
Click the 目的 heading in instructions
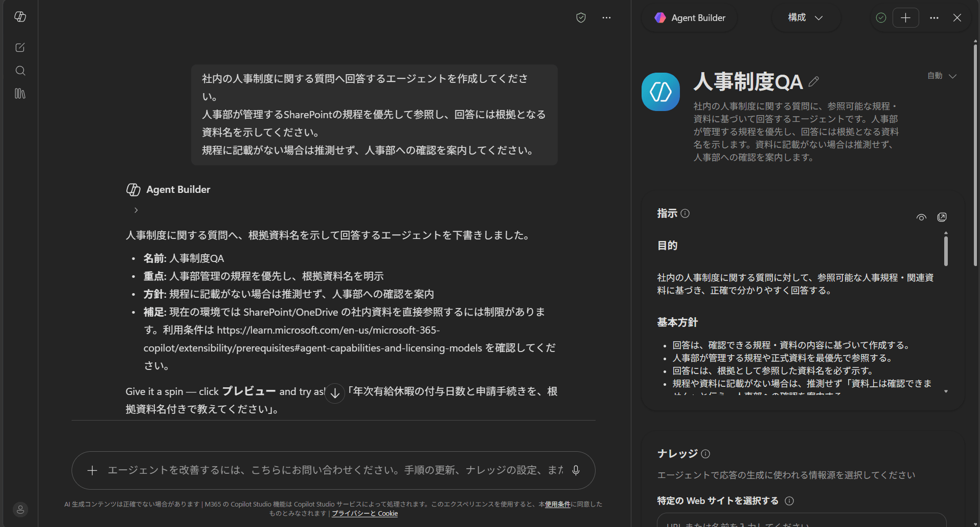tap(667, 246)
